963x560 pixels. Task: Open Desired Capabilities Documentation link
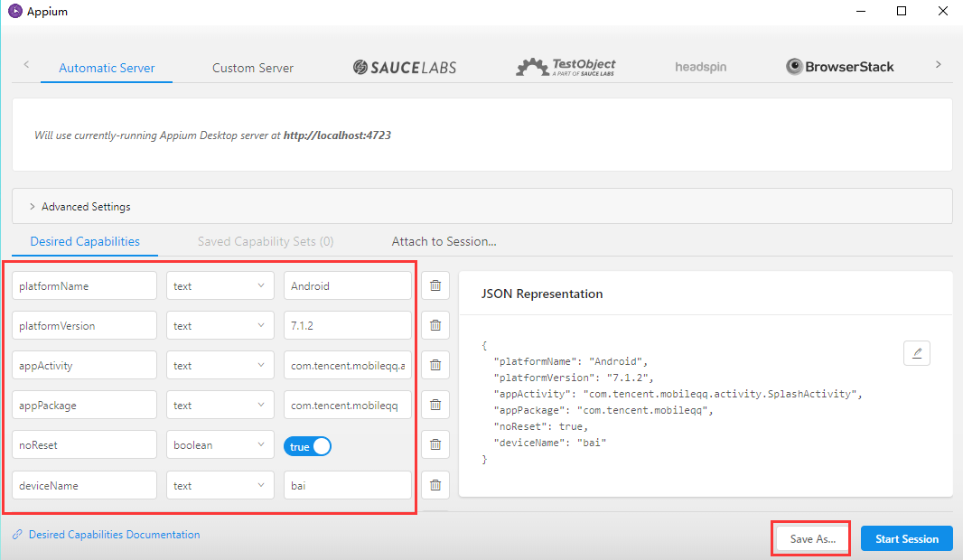pyautogui.click(x=114, y=535)
